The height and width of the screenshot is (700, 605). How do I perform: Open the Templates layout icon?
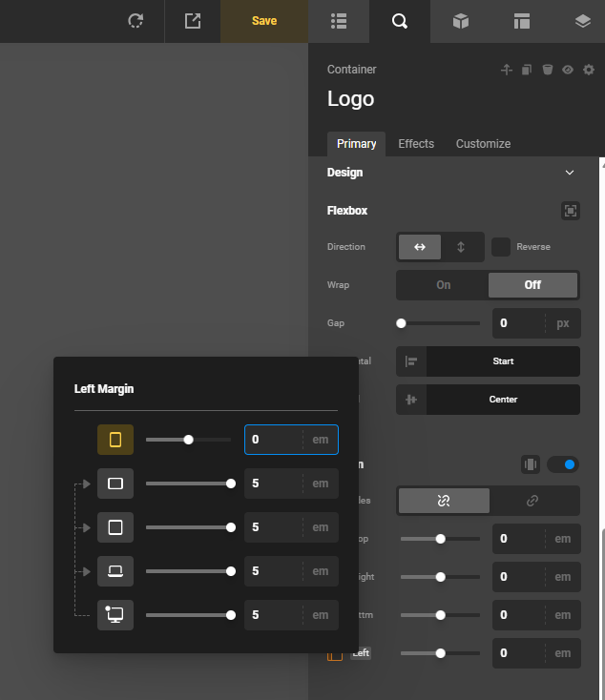pos(521,21)
